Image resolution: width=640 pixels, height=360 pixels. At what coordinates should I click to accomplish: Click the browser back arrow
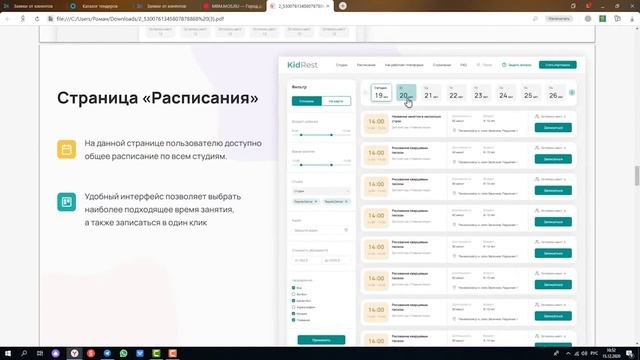click(x=8, y=19)
